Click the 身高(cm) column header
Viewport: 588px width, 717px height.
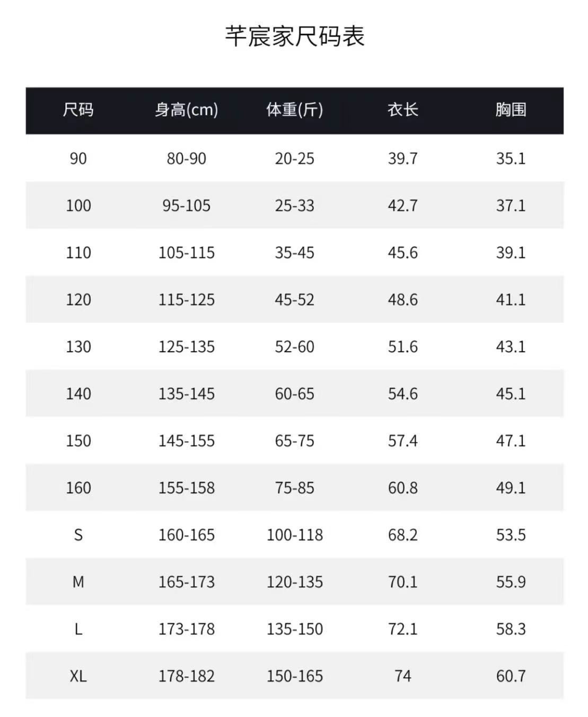[x=186, y=110]
